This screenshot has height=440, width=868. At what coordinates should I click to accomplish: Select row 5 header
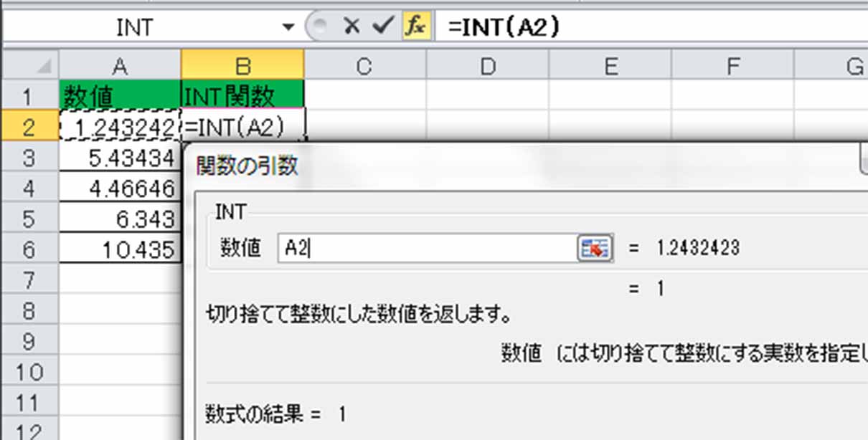tap(29, 218)
